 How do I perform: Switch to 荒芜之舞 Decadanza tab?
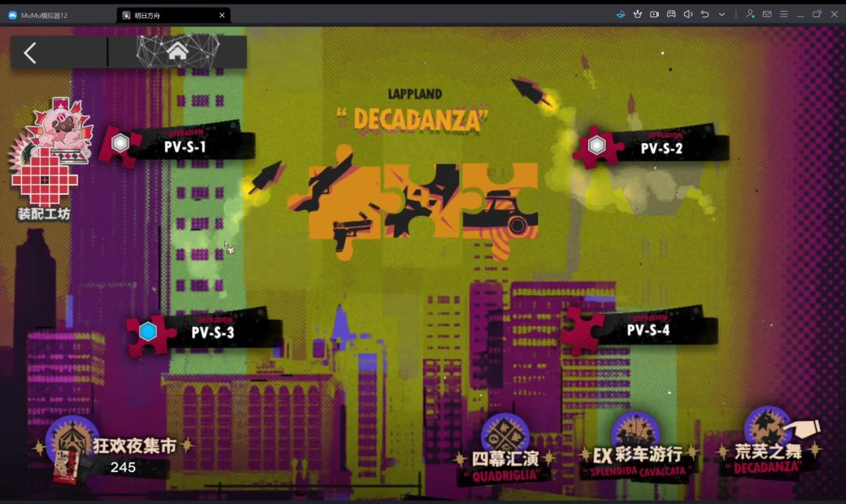point(768,443)
